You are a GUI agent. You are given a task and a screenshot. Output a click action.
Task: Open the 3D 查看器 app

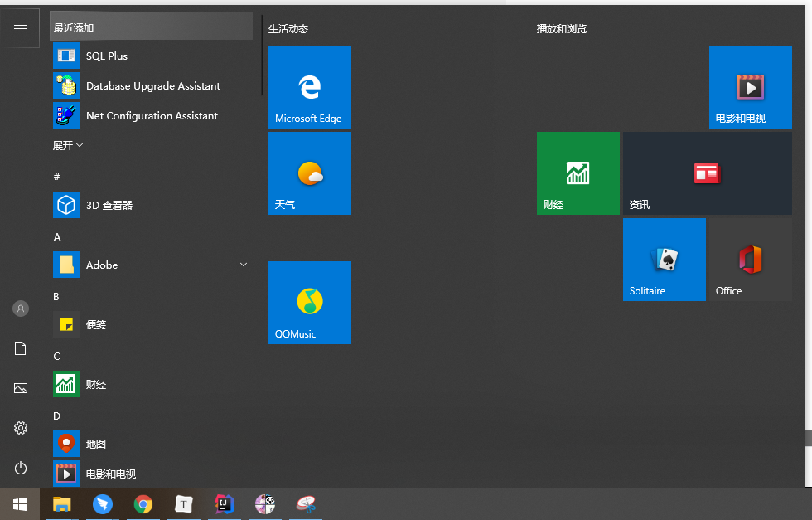coord(152,206)
